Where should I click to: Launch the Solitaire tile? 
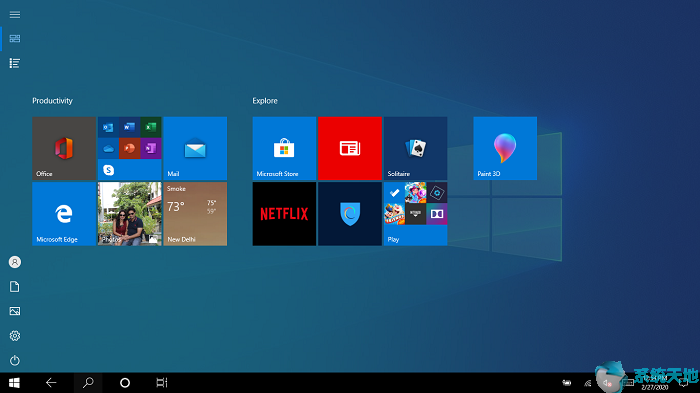tap(416, 148)
